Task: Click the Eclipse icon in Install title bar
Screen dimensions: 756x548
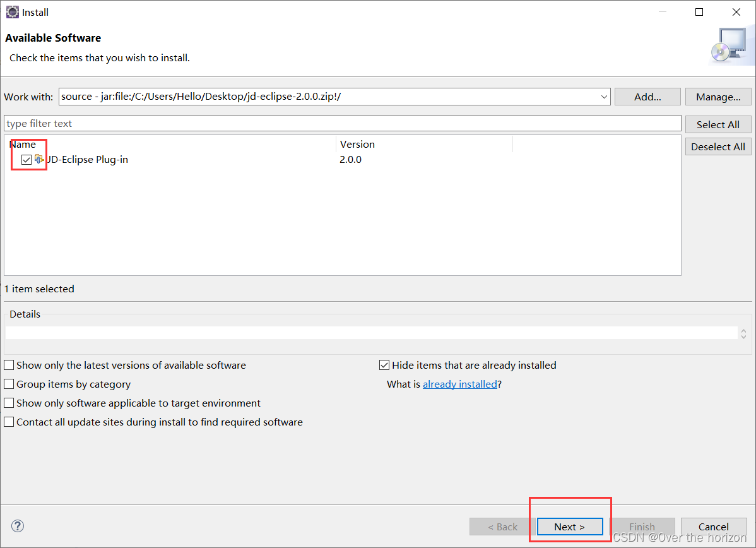Action: click(x=12, y=12)
